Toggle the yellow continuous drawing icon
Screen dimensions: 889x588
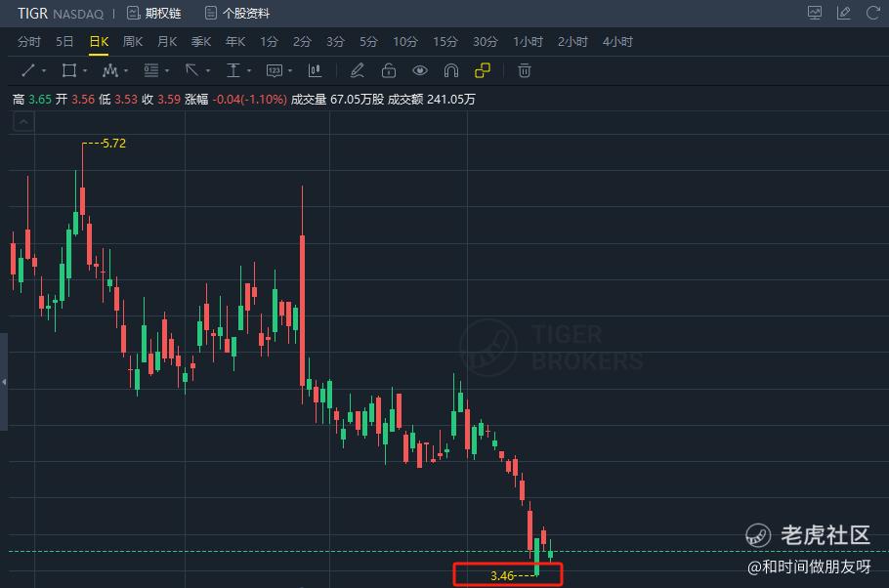[483, 70]
